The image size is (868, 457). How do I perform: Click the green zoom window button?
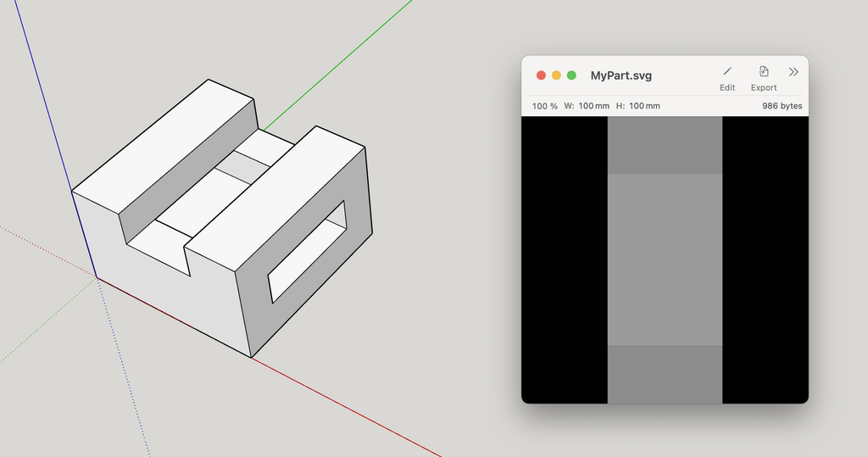point(571,75)
